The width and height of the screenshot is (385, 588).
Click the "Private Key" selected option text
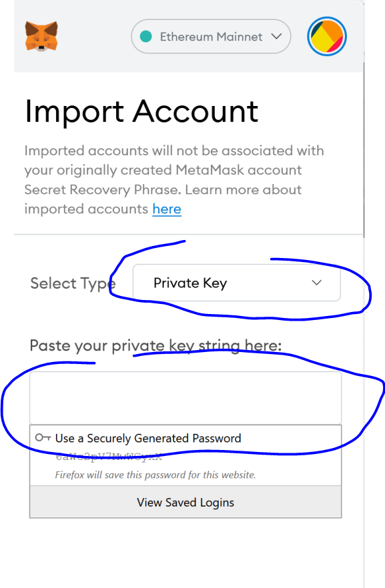(190, 283)
